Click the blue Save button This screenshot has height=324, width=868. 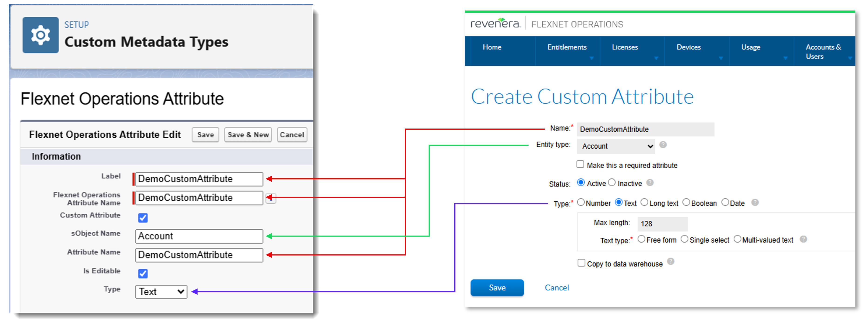tap(497, 288)
